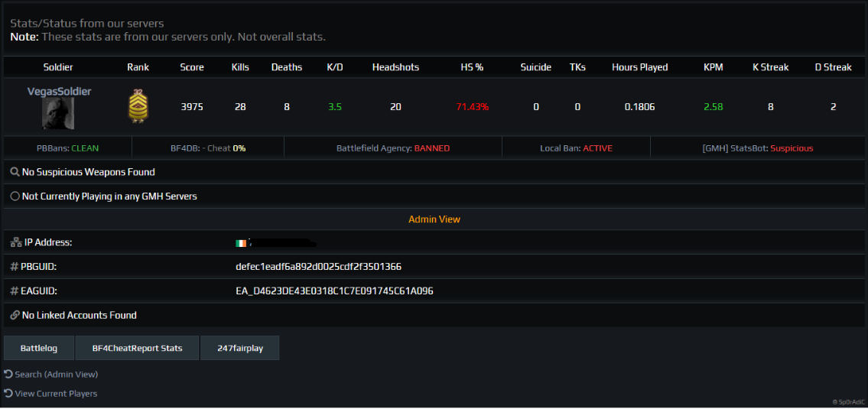Viewport: 868px width, 409px height.
Task: Click the Battlefield Agency BANNED status
Action: (393, 148)
